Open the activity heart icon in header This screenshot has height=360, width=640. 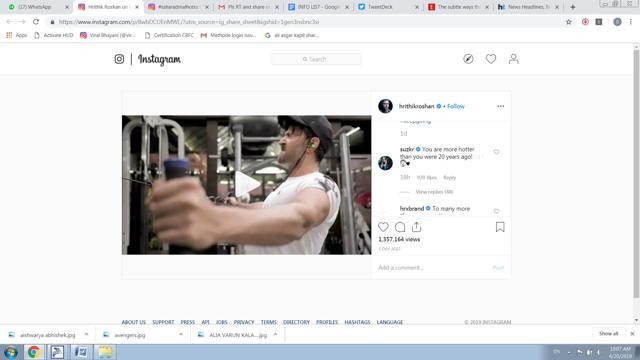pyautogui.click(x=491, y=59)
